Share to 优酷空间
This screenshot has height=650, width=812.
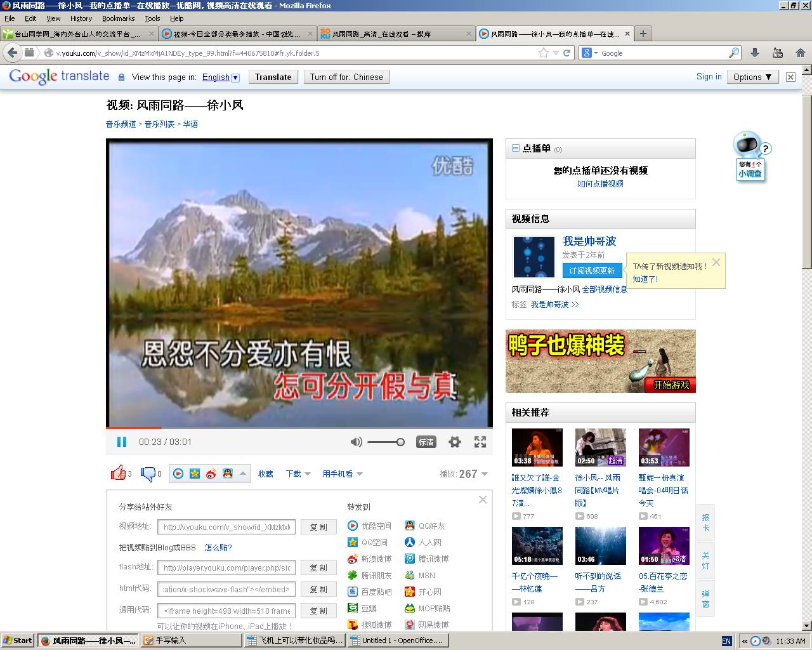369,526
